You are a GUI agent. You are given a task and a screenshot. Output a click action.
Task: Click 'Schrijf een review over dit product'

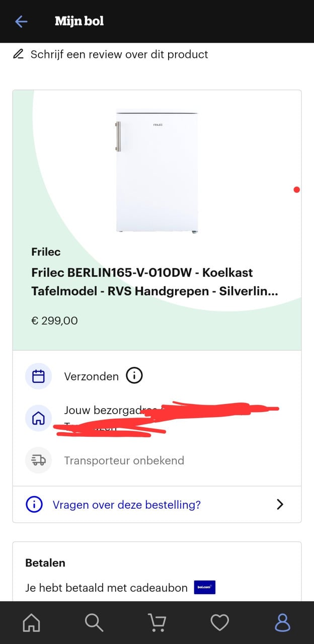tap(119, 54)
